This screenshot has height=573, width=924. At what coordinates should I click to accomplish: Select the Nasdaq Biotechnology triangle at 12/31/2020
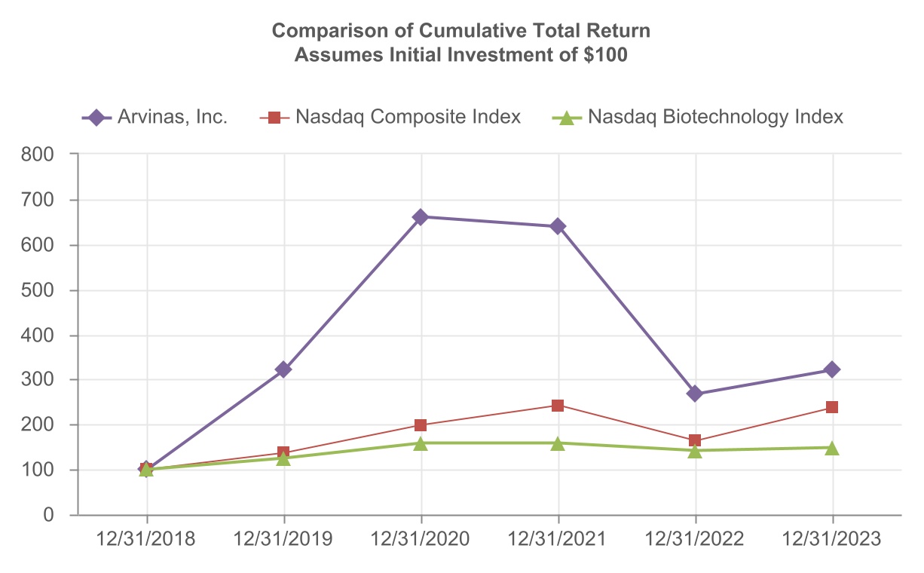tap(421, 443)
